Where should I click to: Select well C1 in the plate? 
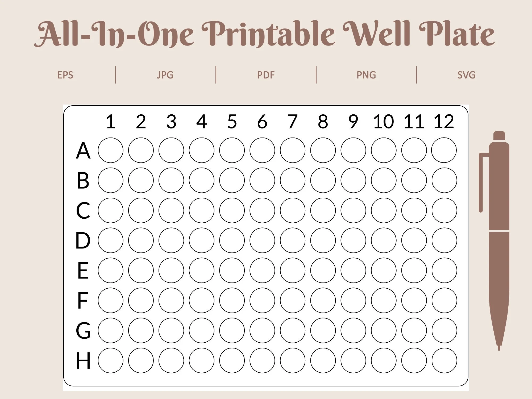point(111,210)
